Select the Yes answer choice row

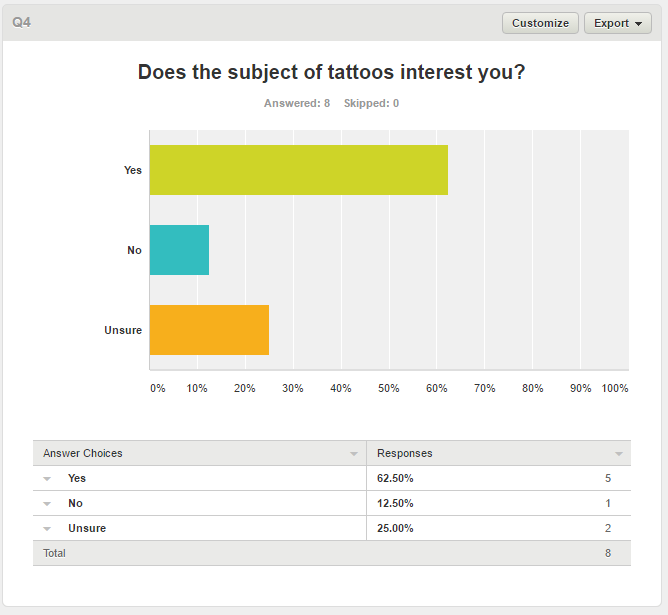pyautogui.click(x=332, y=478)
